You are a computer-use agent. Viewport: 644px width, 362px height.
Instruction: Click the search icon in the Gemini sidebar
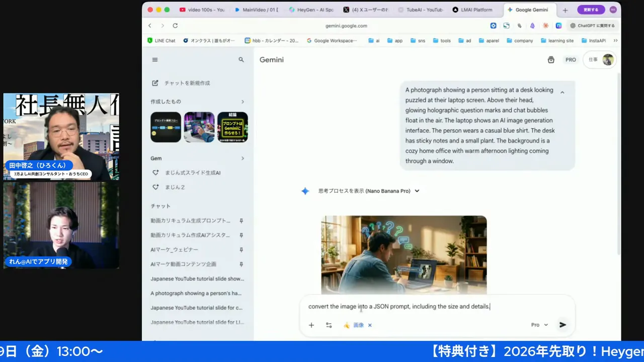(x=241, y=59)
